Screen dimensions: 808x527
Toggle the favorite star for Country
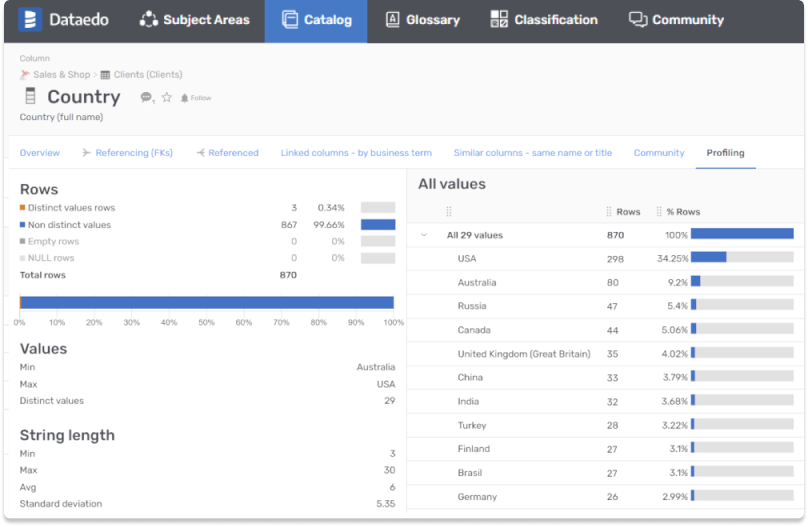point(167,97)
